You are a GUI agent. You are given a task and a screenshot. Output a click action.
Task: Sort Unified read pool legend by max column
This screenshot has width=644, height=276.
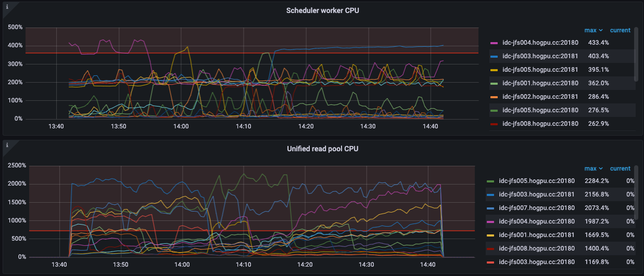tap(592, 168)
